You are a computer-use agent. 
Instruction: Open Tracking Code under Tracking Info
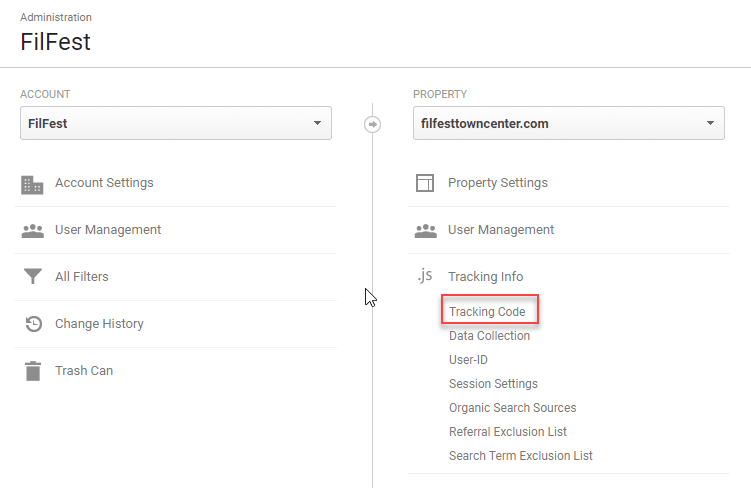tap(487, 312)
